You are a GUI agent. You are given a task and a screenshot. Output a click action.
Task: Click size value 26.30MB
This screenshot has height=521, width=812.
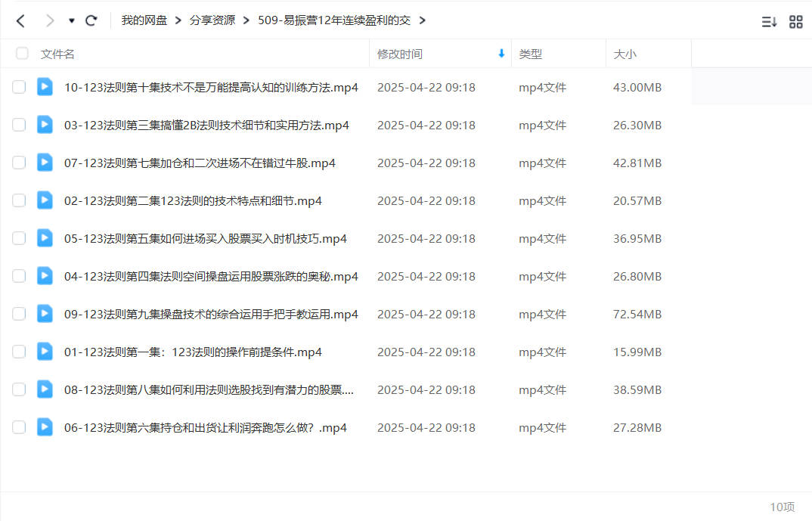click(x=637, y=126)
